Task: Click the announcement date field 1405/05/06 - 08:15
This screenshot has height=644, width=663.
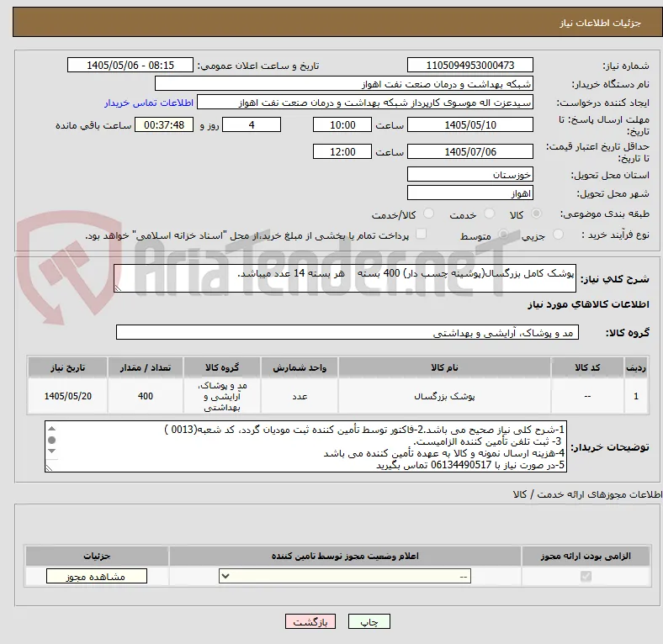Action: point(130,65)
